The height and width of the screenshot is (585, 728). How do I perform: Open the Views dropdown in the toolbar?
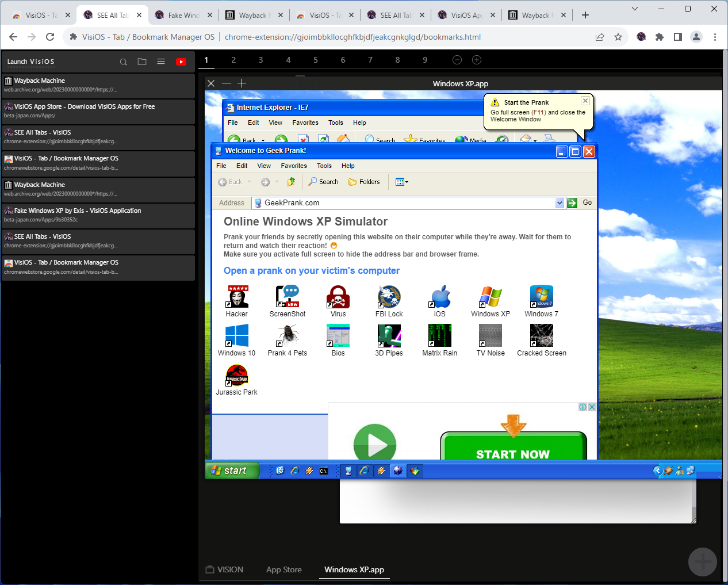click(x=401, y=182)
